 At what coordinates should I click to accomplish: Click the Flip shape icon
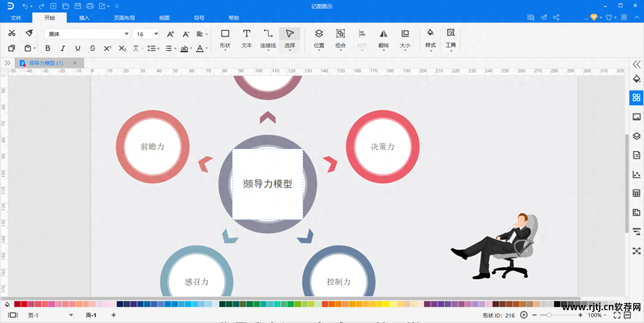pyautogui.click(x=383, y=38)
